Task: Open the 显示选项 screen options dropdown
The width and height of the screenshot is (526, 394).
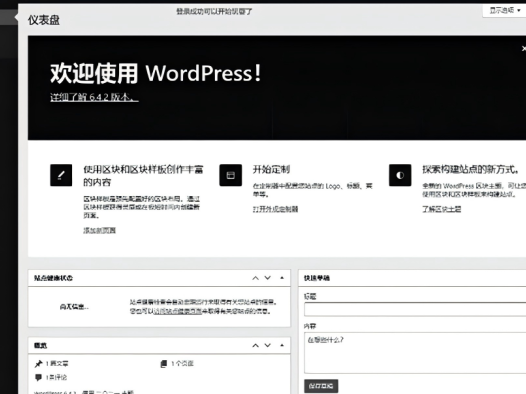Action: click(x=504, y=11)
